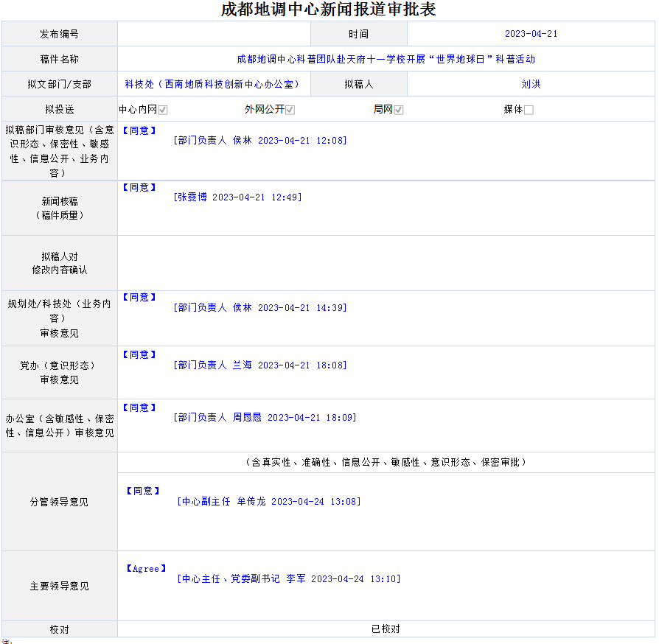
Task: Click 【同意】 in the 新闻核稿 row
Action: [x=139, y=187]
